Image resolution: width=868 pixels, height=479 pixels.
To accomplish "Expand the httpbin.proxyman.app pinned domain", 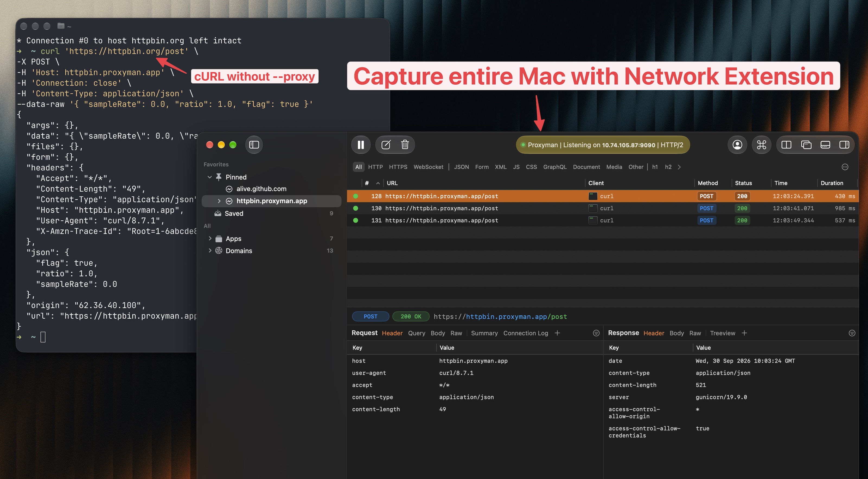I will tap(219, 201).
